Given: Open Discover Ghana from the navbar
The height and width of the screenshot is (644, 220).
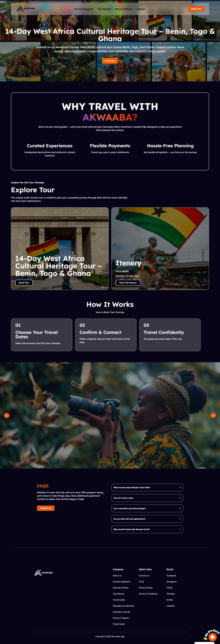Looking at the screenshot, I should pos(123,9).
